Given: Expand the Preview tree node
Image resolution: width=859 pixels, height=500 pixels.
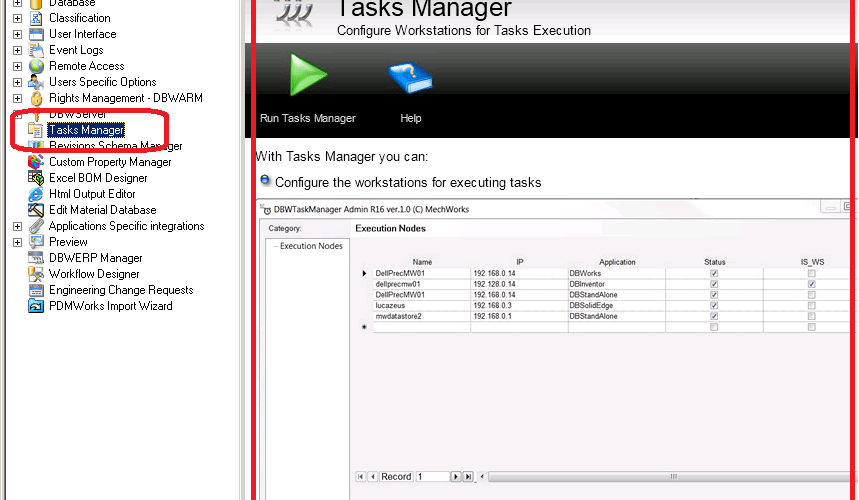Looking at the screenshot, I should pyautogui.click(x=18, y=242).
